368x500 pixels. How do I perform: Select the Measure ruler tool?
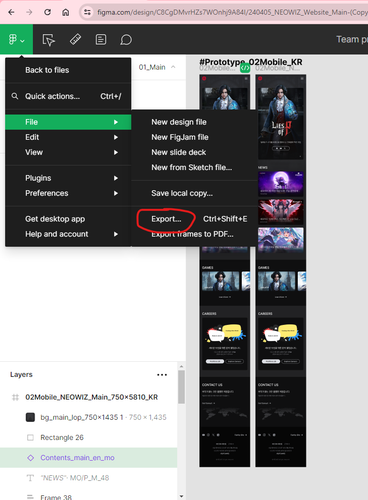point(75,39)
